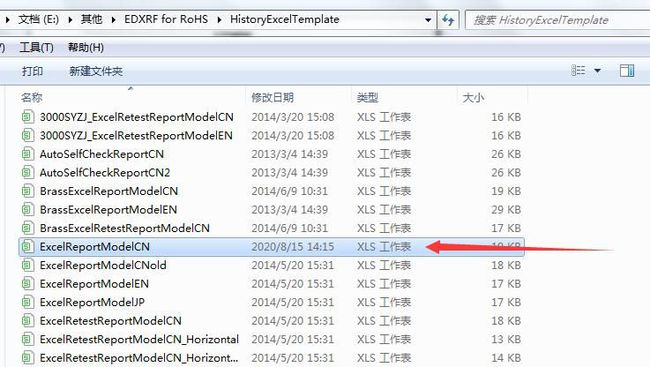Click icon of BrassExcelRetestReportModelCN file
Image resolution: width=650 pixels, height=367 pixels.
27,228
